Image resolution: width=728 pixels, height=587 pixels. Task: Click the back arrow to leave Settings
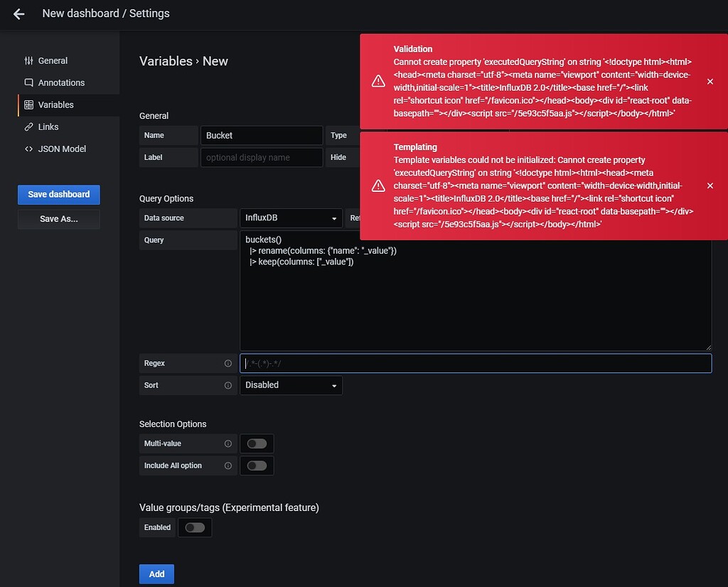click(x=18, y=14)
